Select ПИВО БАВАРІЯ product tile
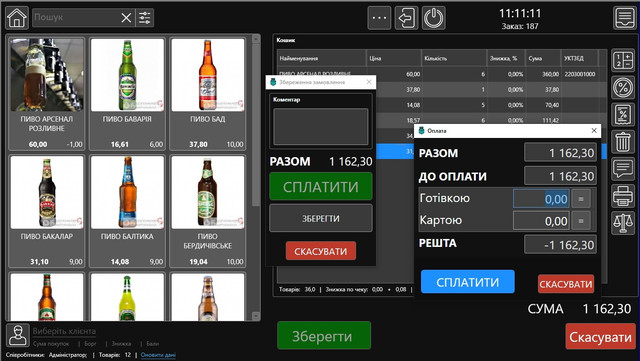Viewport: 640px width, 361px height. 127,94
